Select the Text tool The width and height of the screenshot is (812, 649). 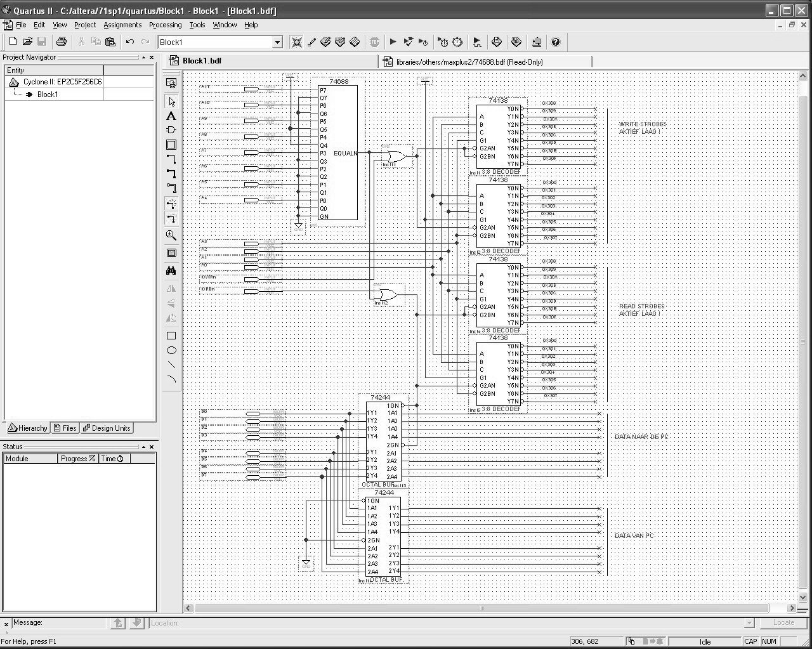171,116
